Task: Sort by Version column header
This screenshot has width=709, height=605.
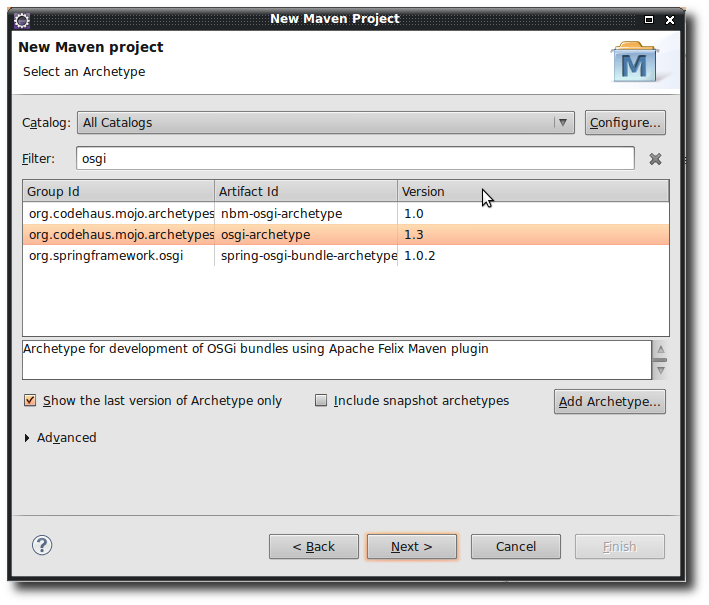Action: 532,191
